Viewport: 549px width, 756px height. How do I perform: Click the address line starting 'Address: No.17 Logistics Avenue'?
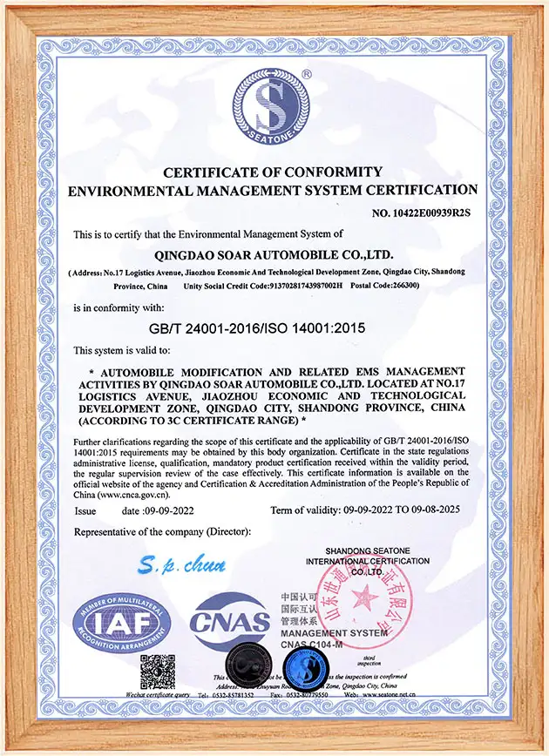point(267,273)
